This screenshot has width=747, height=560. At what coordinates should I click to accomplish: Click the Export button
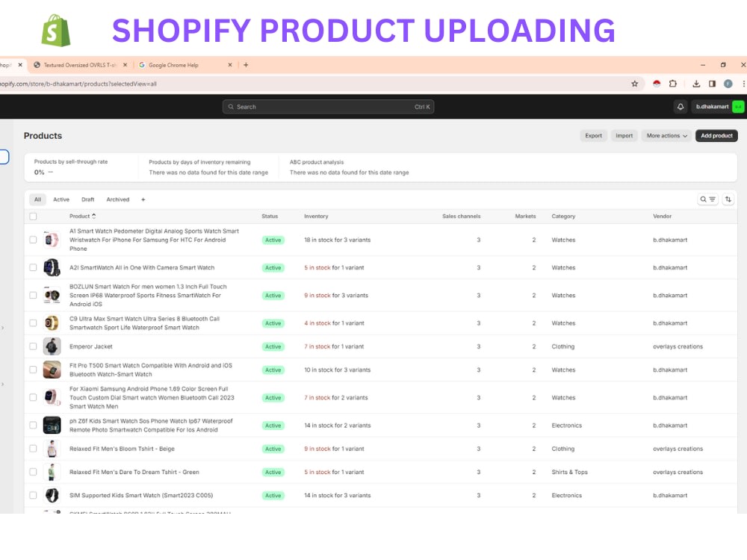(593, 136)
